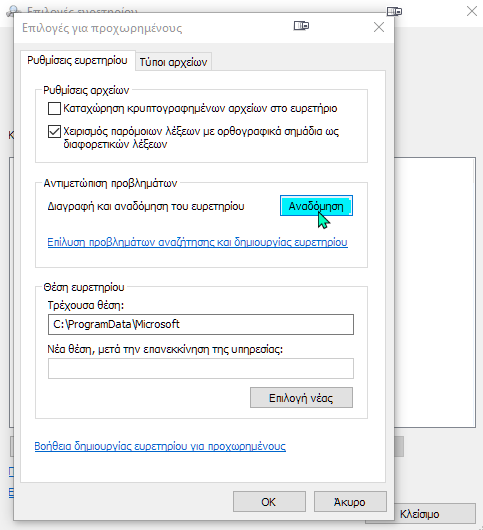Focus the empty Νέα θέση field
Image resolution: width=483 pixels, height=530 pixels.
pos(201,368)
